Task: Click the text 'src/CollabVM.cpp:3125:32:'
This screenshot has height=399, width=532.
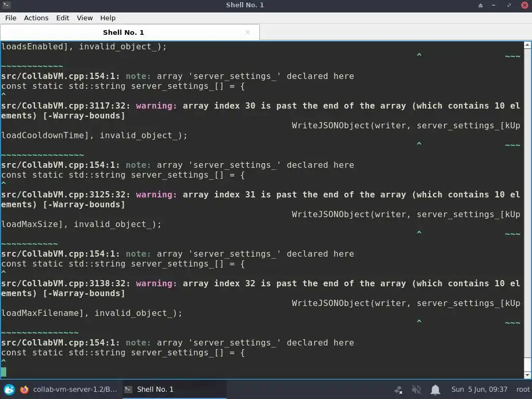Action: coord(65,195)
